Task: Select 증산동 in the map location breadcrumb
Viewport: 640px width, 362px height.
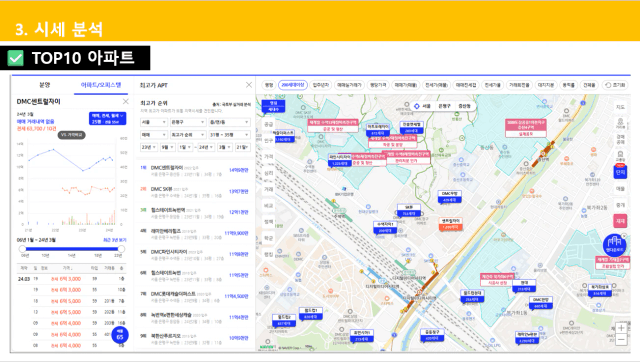Action: [464, 106]
